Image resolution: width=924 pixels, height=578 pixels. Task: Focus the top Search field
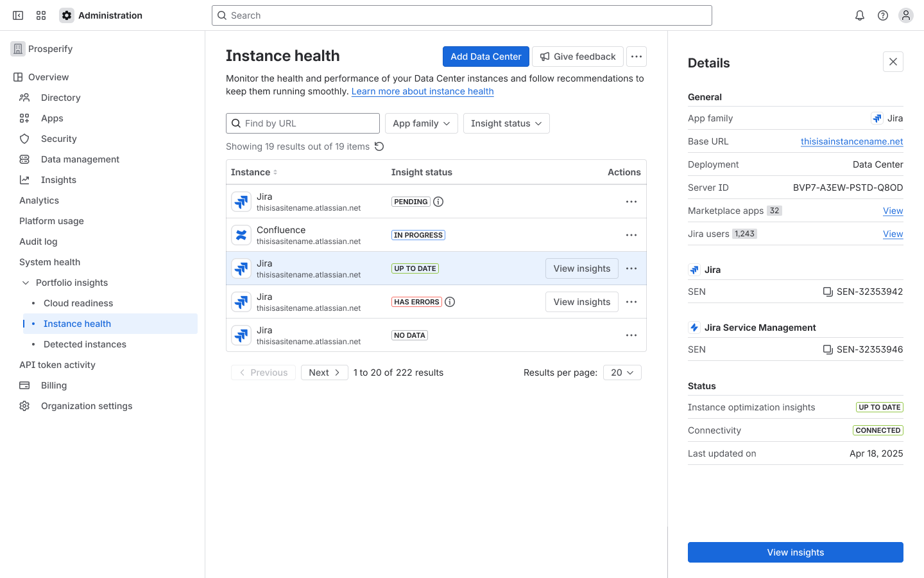click(x=462, y=15)
